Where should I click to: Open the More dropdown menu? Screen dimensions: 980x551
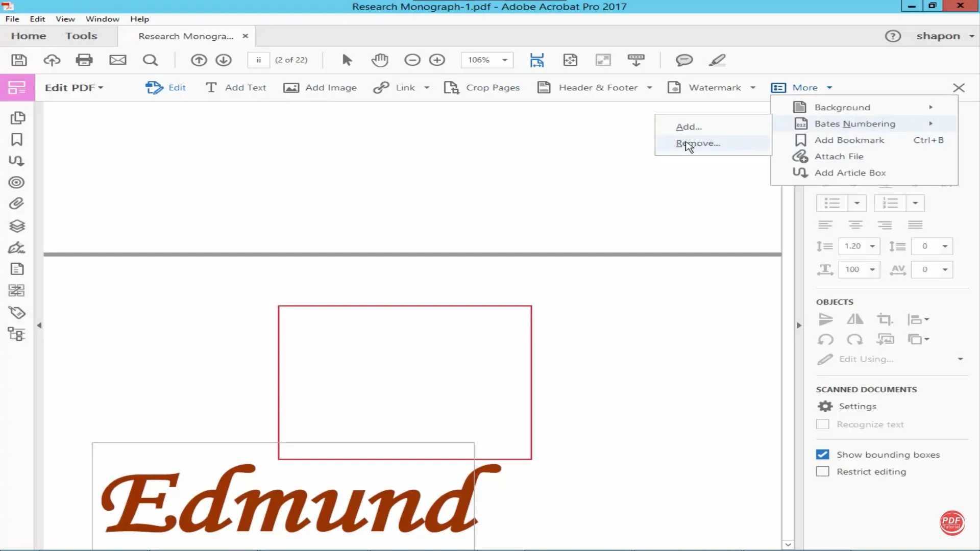804,87
